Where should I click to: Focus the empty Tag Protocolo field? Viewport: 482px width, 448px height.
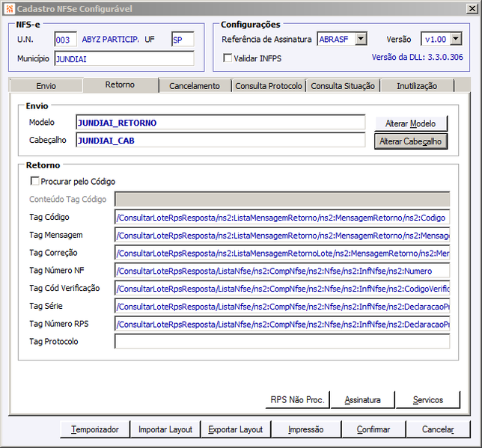282,341
